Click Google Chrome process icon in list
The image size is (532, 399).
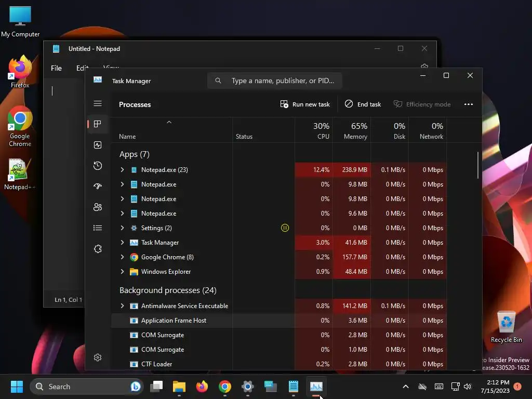point(134,257)
